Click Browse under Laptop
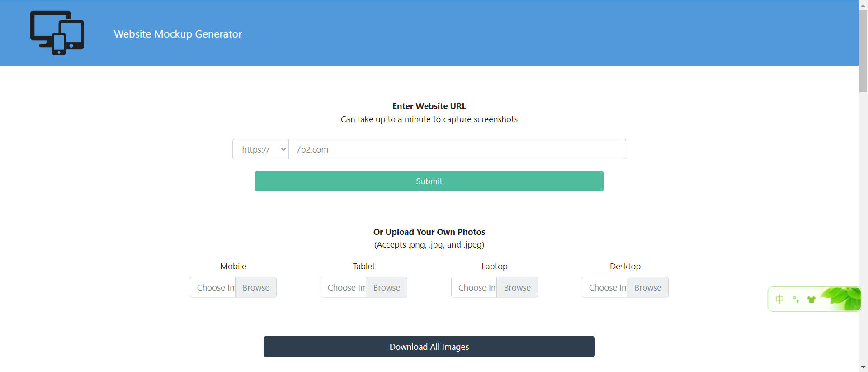This screenshot has height=372, width=868. click(517, 287)
